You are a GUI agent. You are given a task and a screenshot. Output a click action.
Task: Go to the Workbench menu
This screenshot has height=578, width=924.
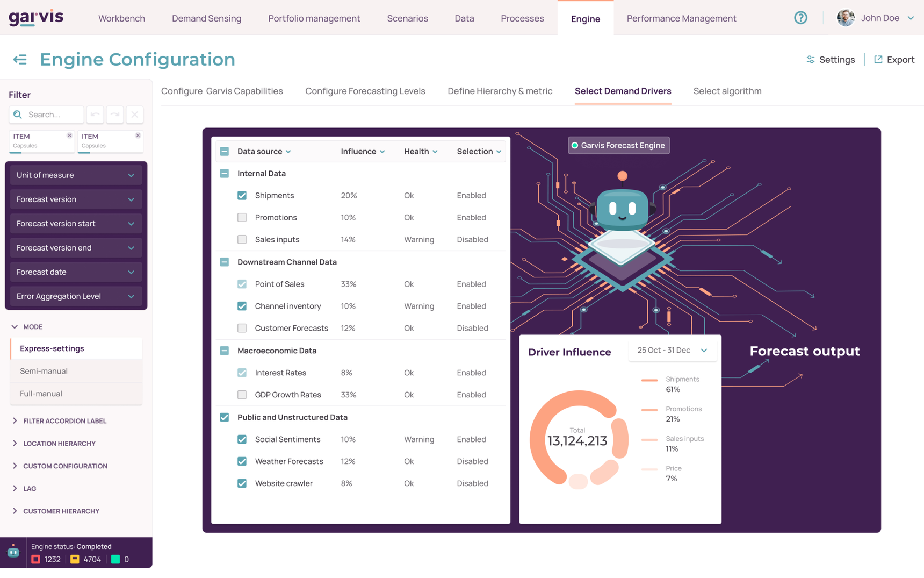[122, 18]
